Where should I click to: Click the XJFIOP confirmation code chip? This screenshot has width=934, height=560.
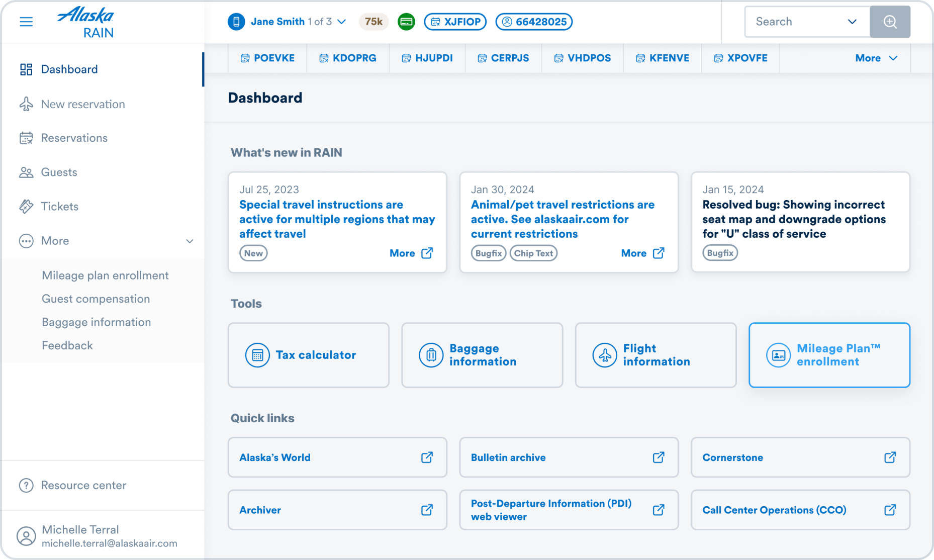pyautogui.click(x=455, y=22)
